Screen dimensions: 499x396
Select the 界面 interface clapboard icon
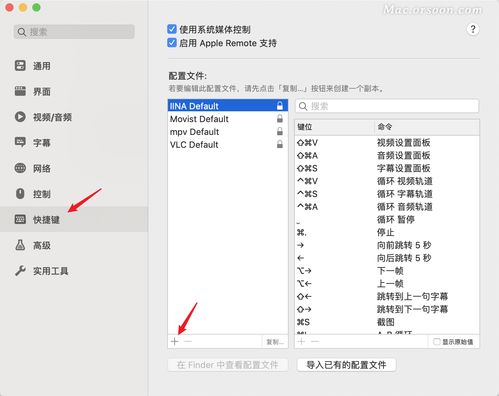(x=20, y=91)
